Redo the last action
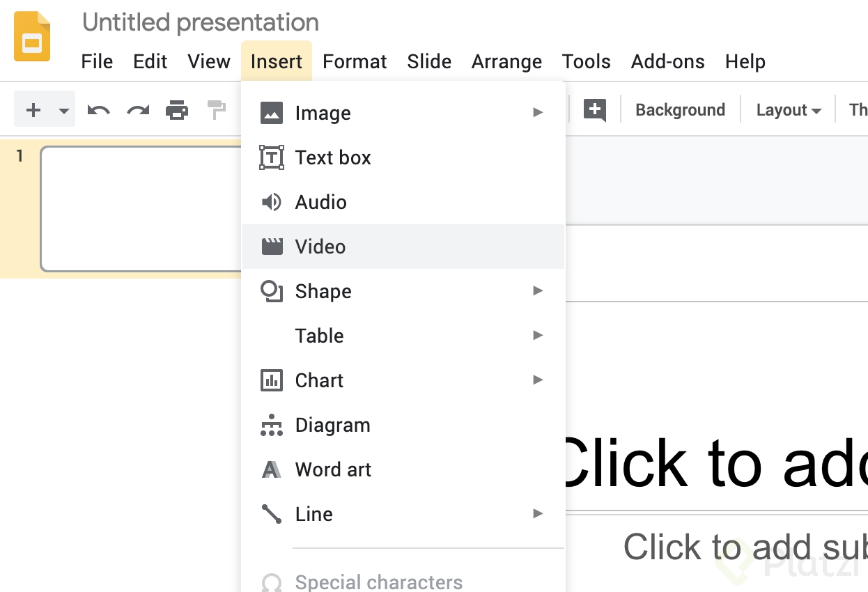The height and width of the screenshot is (592, 868). pyautogui.click(x=138, y=110)
